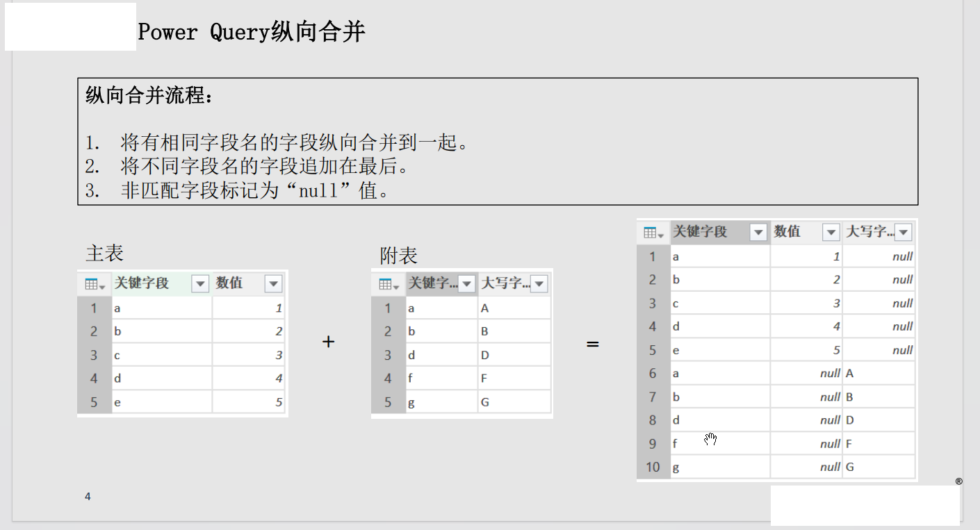The height and width of the screenshot is (530, 980).
Task: Open the 关键字段 filter dropdown in 主表
Action: [x=200, y=284]
